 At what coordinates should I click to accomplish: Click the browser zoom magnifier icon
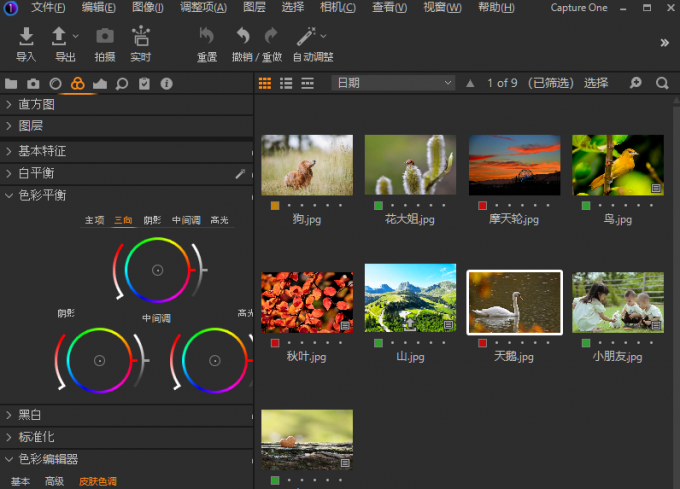point(635,83)
